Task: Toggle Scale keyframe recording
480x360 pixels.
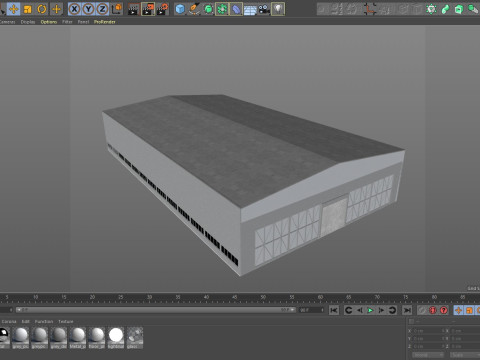Action: [x=469, y=310]
